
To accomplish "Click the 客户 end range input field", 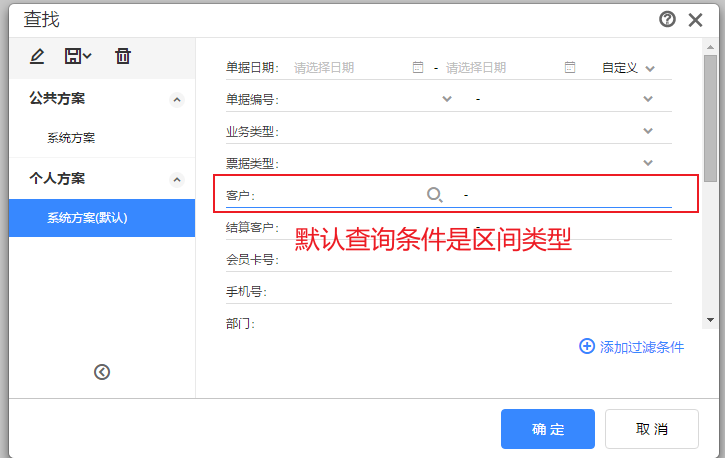I will click(x=571, y=195).
